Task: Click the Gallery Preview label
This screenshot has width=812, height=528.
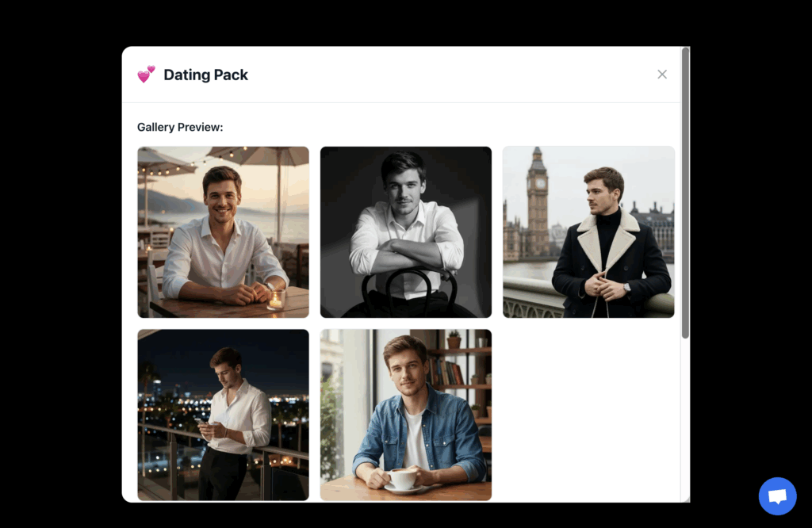Action: point(179,127)
